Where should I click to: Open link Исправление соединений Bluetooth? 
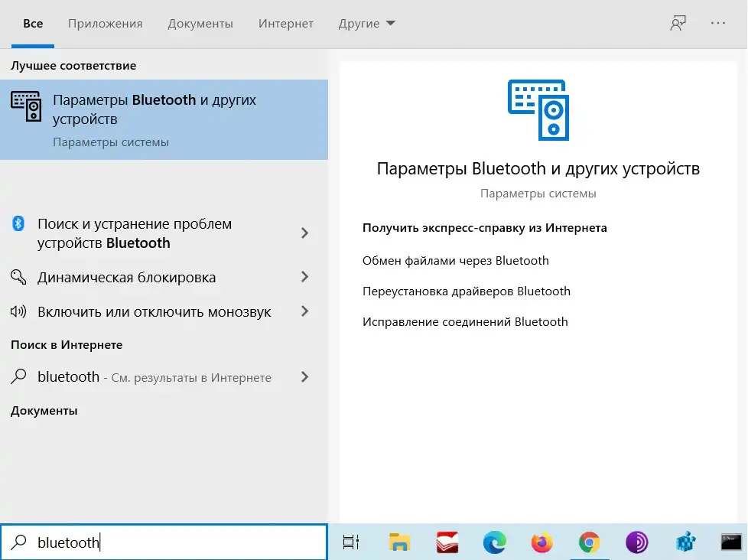[465, 321]
